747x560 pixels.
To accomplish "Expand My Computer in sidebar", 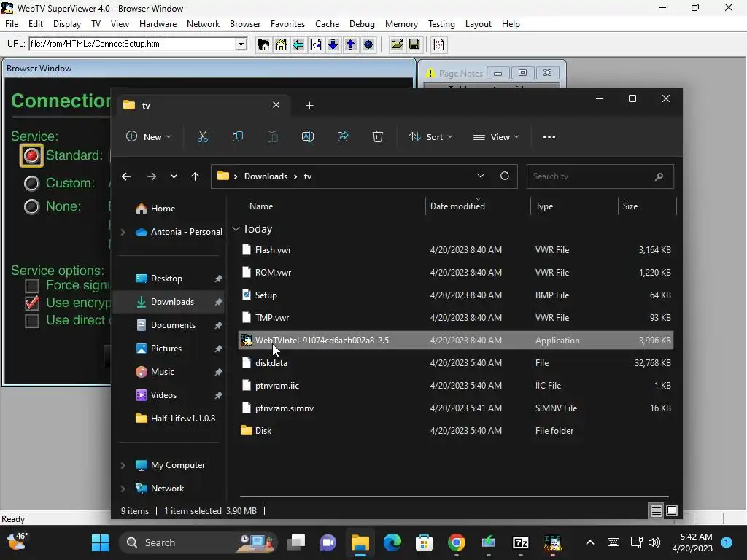I will click(123, 465).
